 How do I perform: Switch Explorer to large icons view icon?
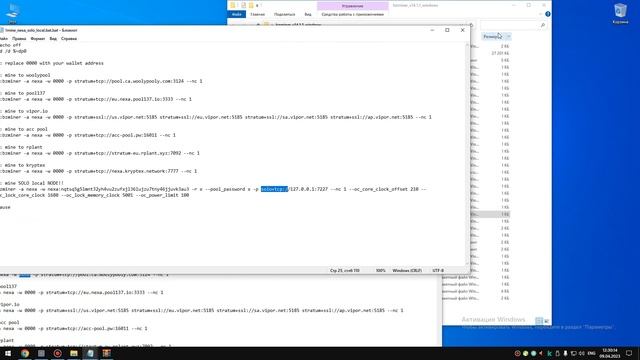546,321
